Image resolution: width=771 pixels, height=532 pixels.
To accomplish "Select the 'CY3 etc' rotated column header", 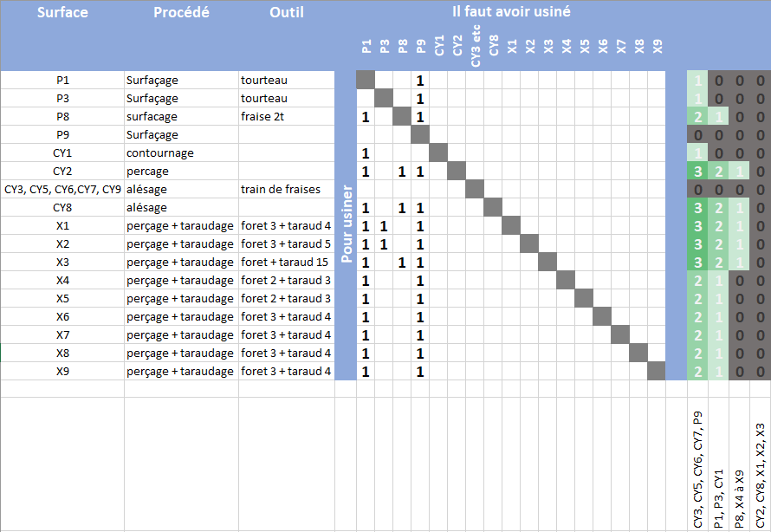I will pos(476,46).
